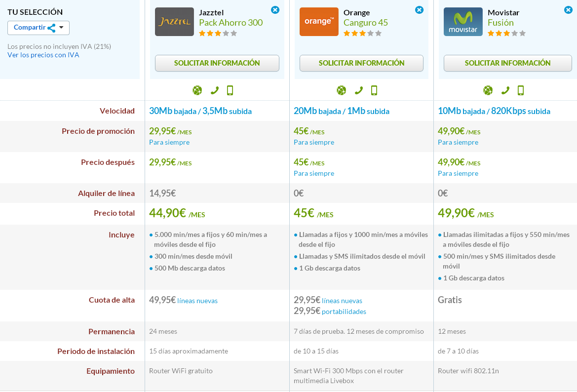
Task: Remove Orange Canguro 45 from comparison
Action: pyautogui.click(x=419, y=10)
